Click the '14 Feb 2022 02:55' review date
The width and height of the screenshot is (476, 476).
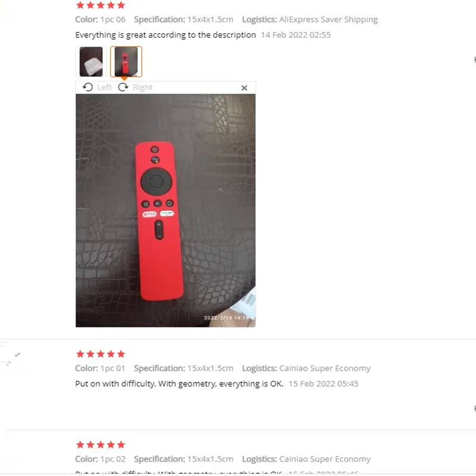click(x=296, y=35)
